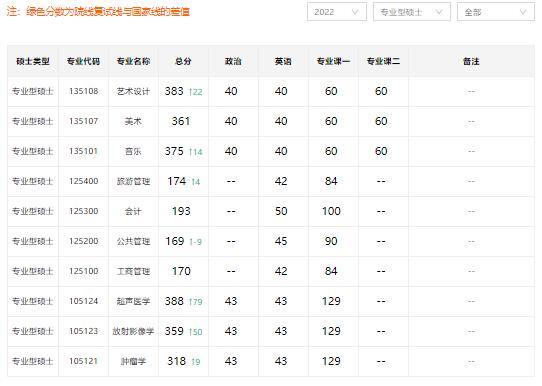Select major code 125100
The height and width of the screenshot is (386, 542).
tap(84, 271)
